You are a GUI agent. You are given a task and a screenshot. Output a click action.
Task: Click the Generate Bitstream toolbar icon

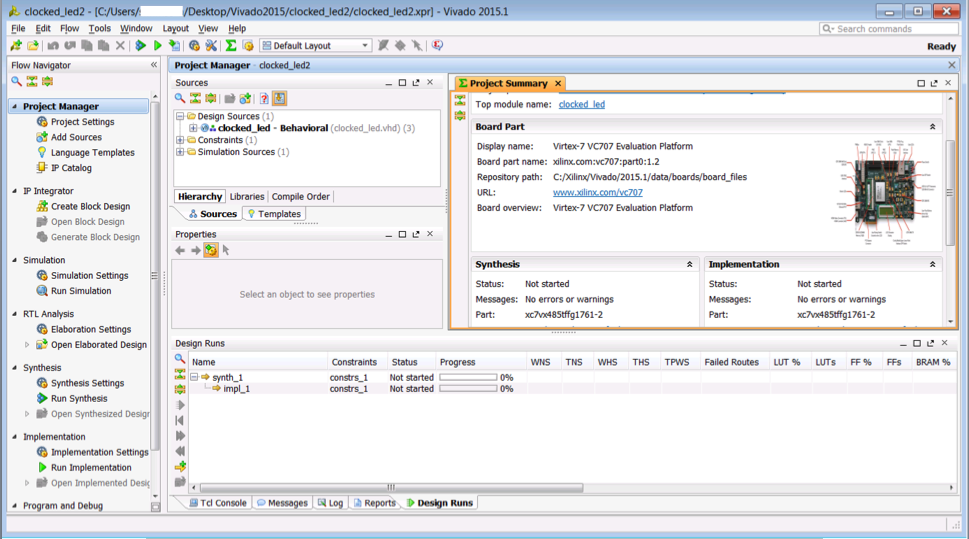[x=174, y=45]
